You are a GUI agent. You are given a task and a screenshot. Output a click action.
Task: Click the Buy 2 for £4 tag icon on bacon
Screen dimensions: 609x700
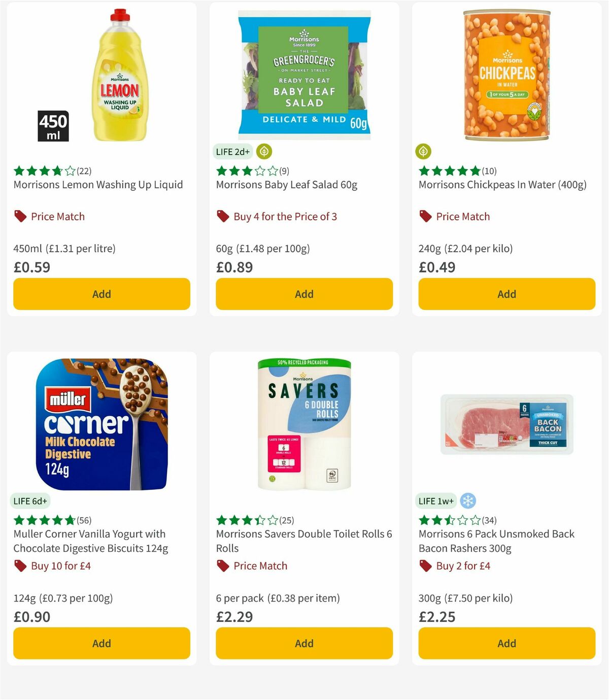click(425, 565)
